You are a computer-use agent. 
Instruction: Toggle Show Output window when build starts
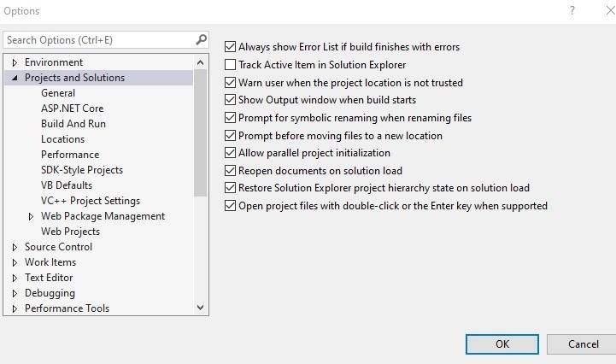[x=230, y=100]
